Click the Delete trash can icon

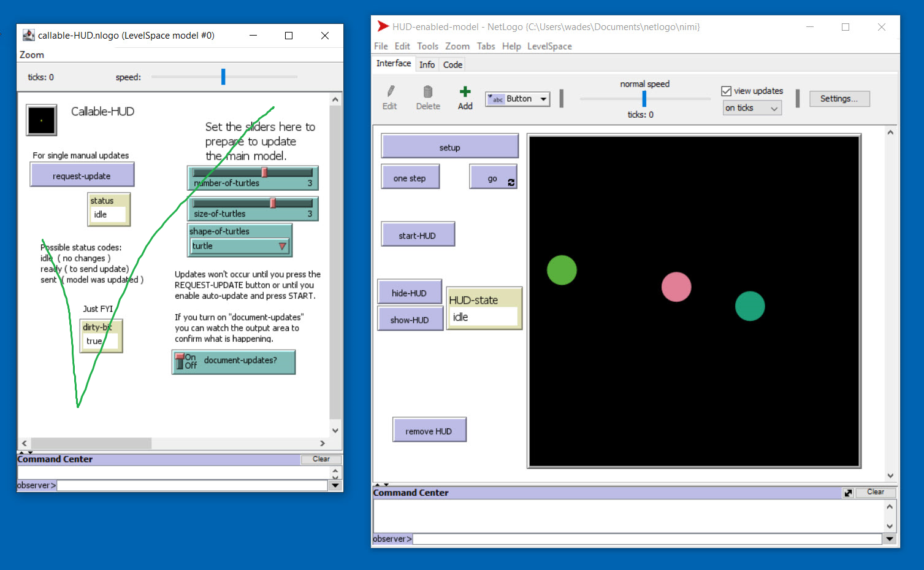point(428,92)
